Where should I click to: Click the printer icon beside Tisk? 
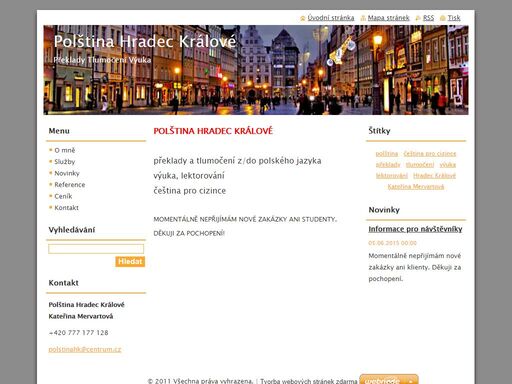click(x=443, y=18)
